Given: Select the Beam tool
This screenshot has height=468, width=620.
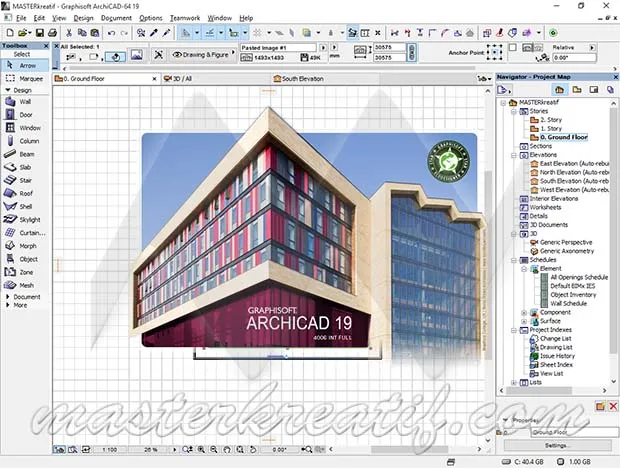Looking at the screenshot, I should click(x=25, y=154).
